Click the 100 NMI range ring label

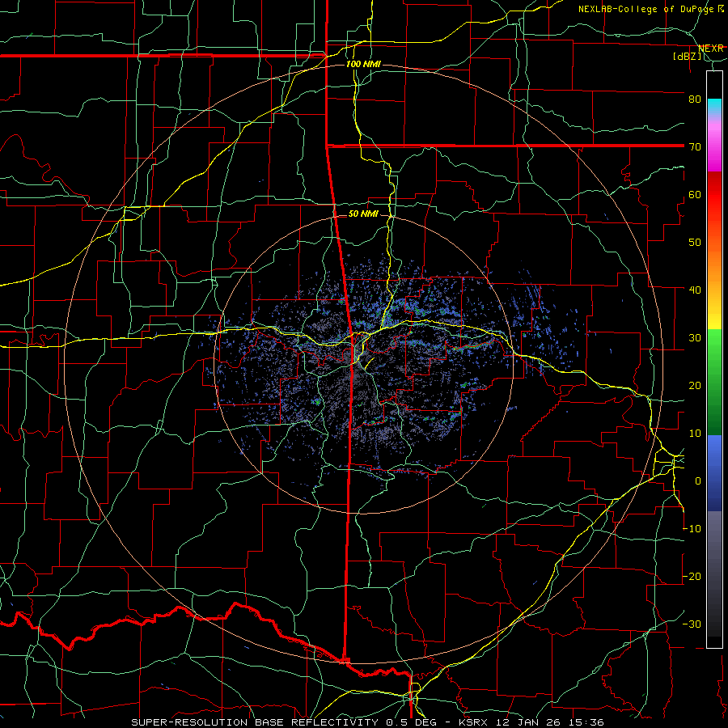point(363,64)
